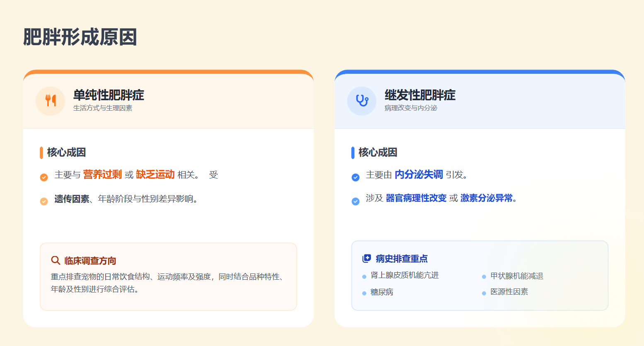The image size is (644, 346).
Task: Click the blue check icon beside 内分泌失调
Action: [356, 177]
